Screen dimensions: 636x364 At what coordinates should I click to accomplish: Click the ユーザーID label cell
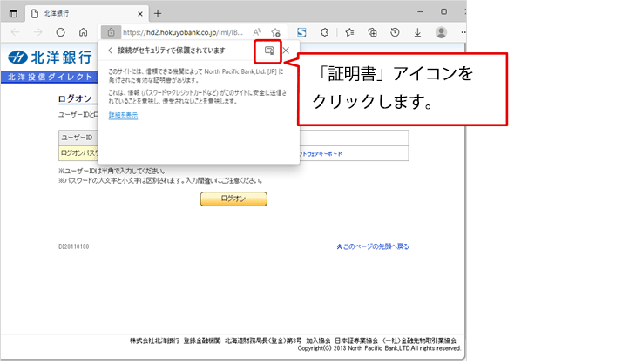[78, 138]
